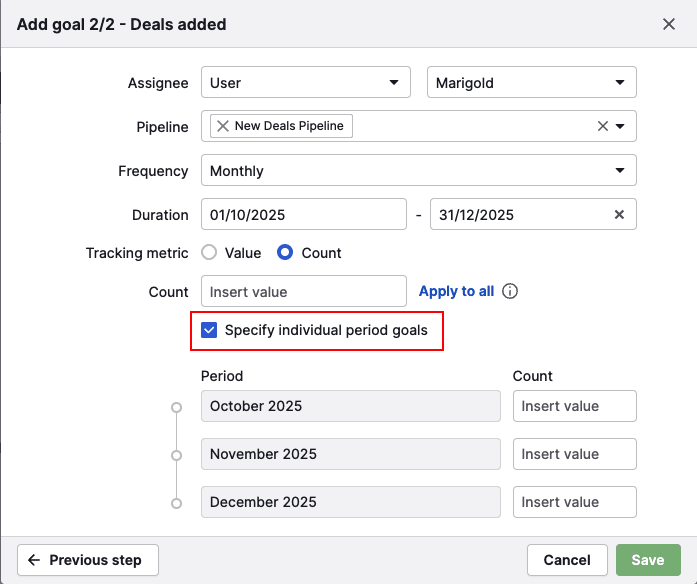
Task: Close the Add goal dialog
Action: (x=669, y=24)
